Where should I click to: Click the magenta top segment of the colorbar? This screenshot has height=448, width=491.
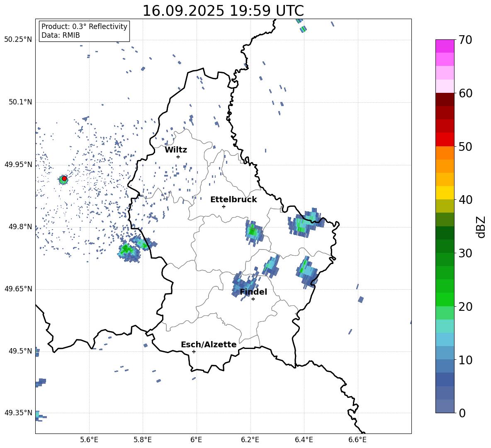click(x=445, y=46)
